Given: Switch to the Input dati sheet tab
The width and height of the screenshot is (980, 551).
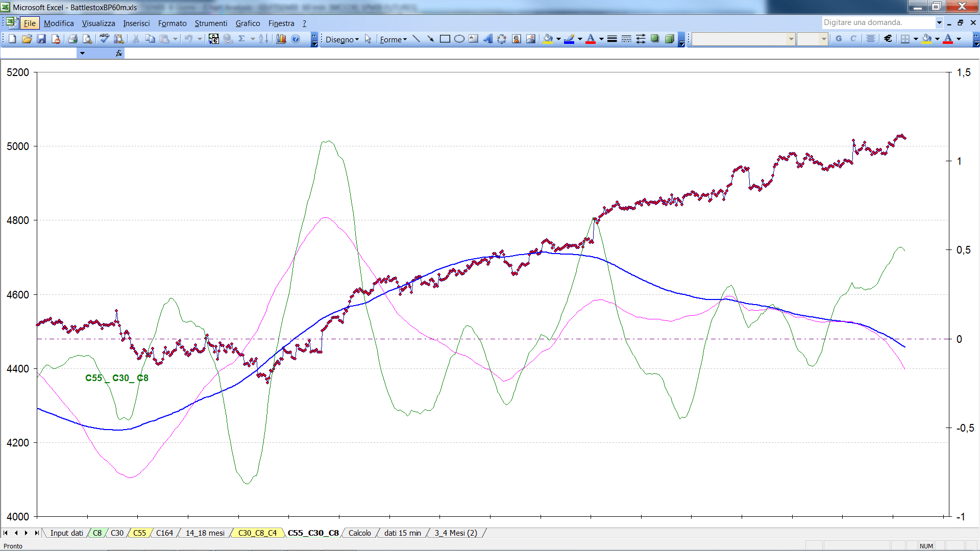Looking at the screenshot, I should [x=66, y=533].
